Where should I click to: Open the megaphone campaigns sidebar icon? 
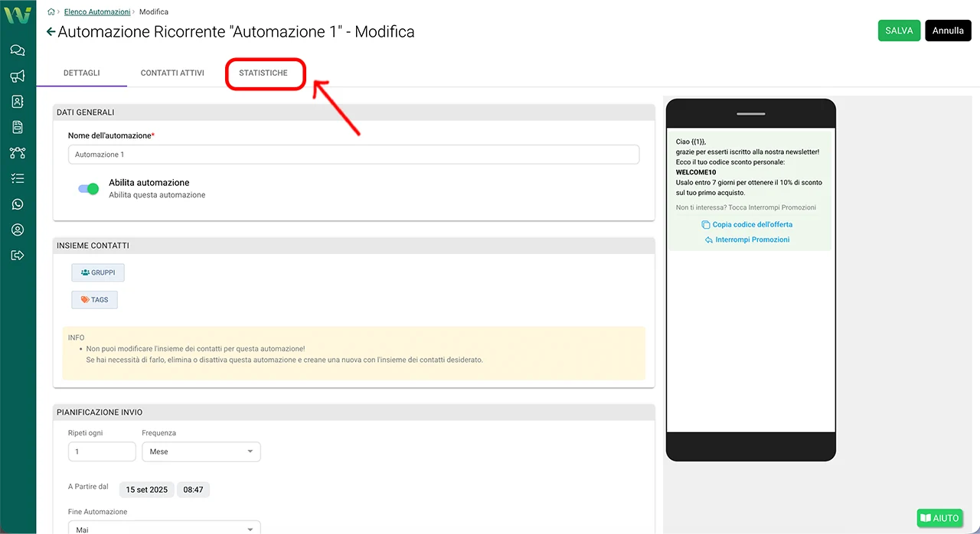(x=17, y=76)
